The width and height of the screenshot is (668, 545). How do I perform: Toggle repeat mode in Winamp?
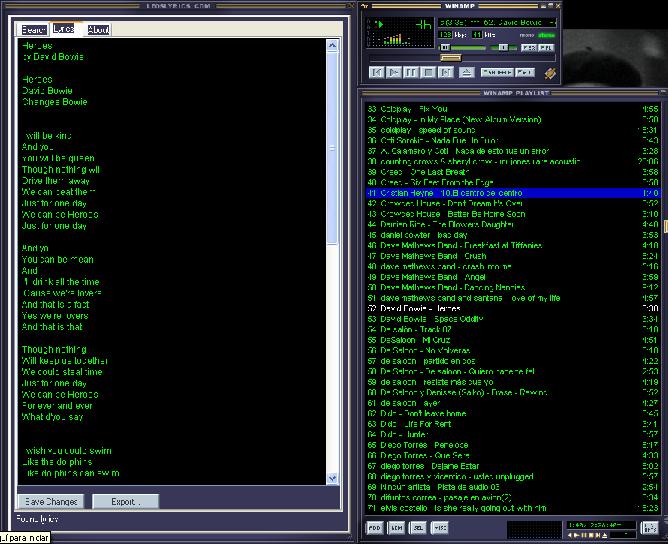(x=525, y=72)
